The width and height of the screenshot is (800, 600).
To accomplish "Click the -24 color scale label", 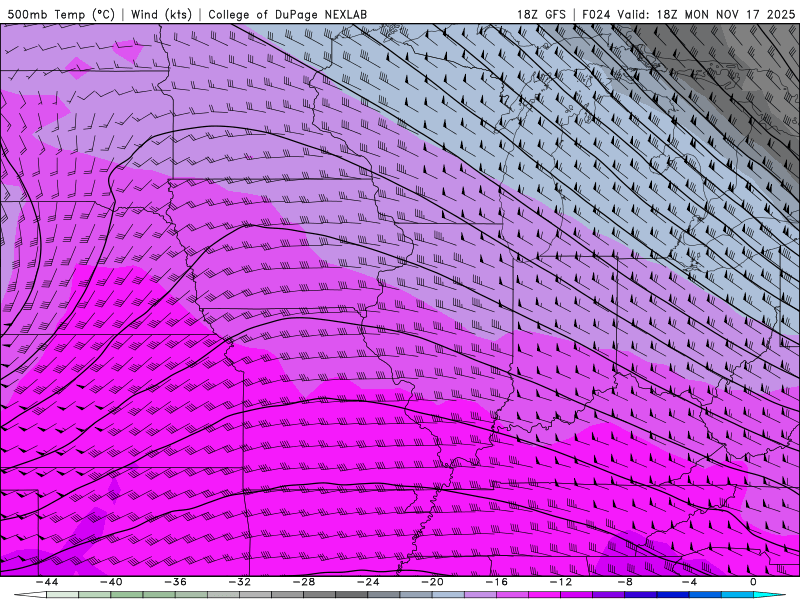I will (x=368, y=582).
